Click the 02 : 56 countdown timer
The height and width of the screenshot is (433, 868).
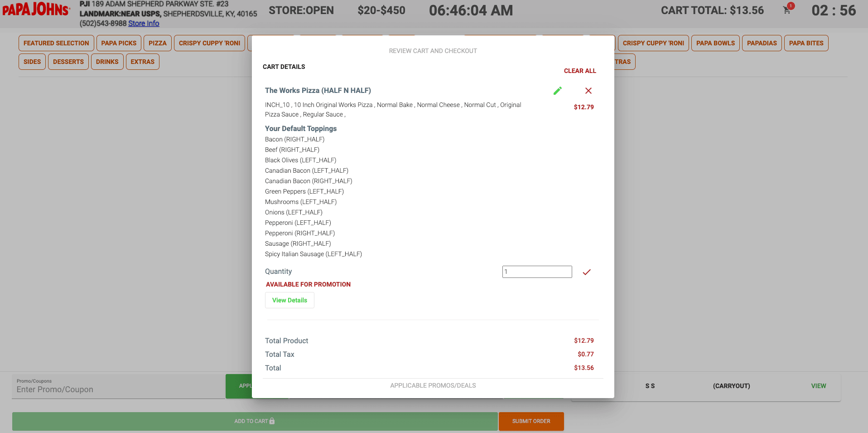(834, 10)
